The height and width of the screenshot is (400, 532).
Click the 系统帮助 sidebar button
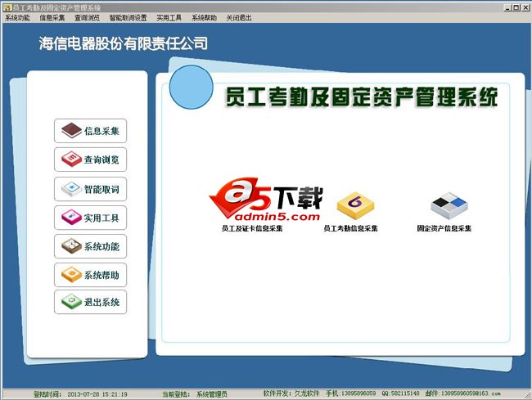[x=90, y=275]
